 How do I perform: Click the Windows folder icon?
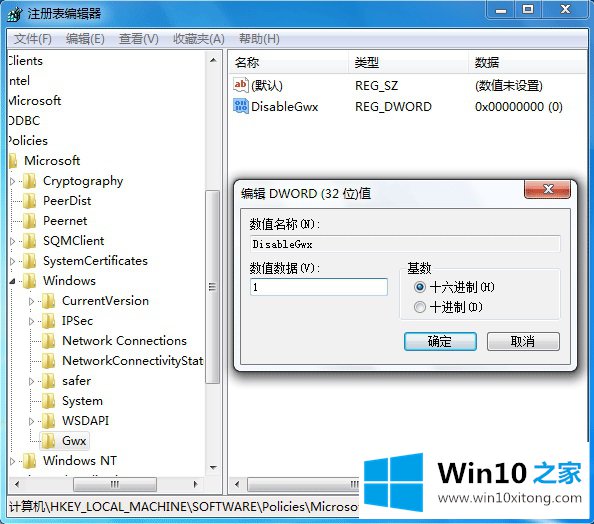30,281
